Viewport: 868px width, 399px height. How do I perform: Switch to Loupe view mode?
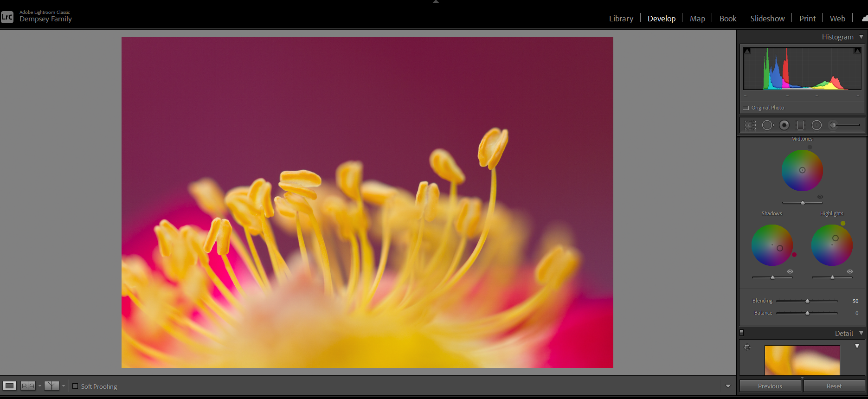coord(9,386)
